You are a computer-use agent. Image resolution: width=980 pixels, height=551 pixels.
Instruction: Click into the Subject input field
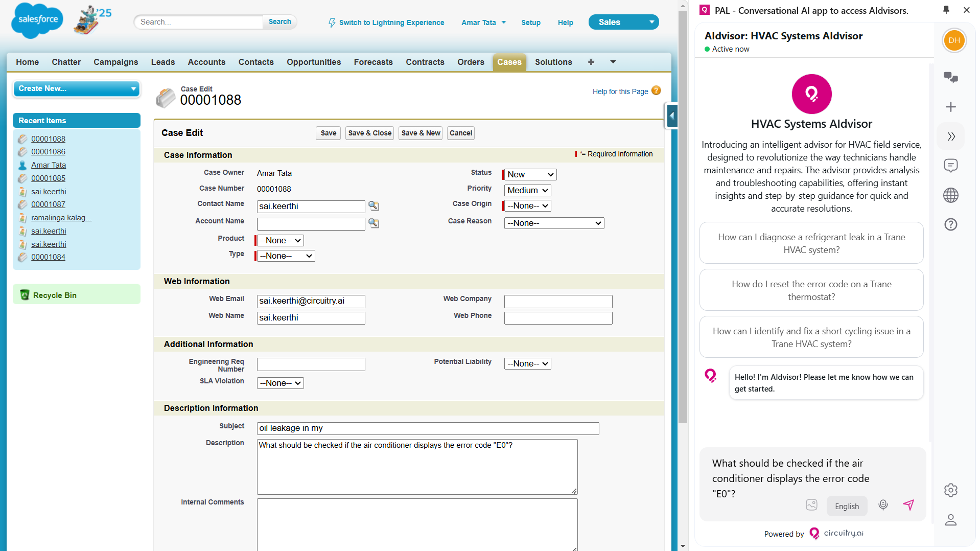[427, 428]
